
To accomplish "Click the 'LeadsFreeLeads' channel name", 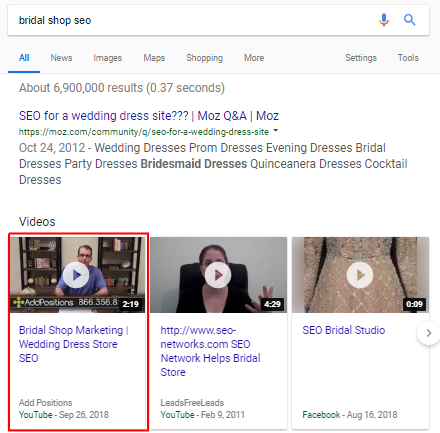I will 192,403.
